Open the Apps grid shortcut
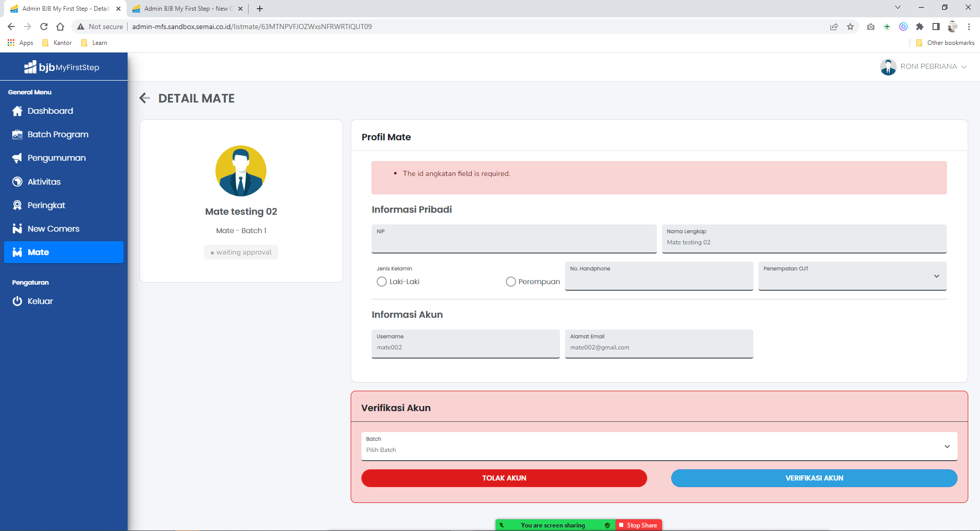980x531 pixels. [x=20, y=43]
